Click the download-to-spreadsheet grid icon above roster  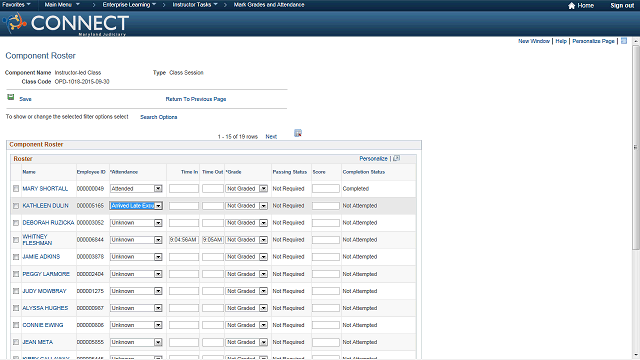pyautogui.click(x=298, y=133)
